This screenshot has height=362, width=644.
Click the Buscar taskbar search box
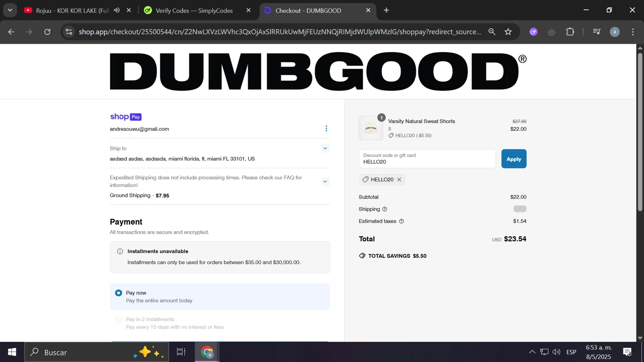(97, 352)
